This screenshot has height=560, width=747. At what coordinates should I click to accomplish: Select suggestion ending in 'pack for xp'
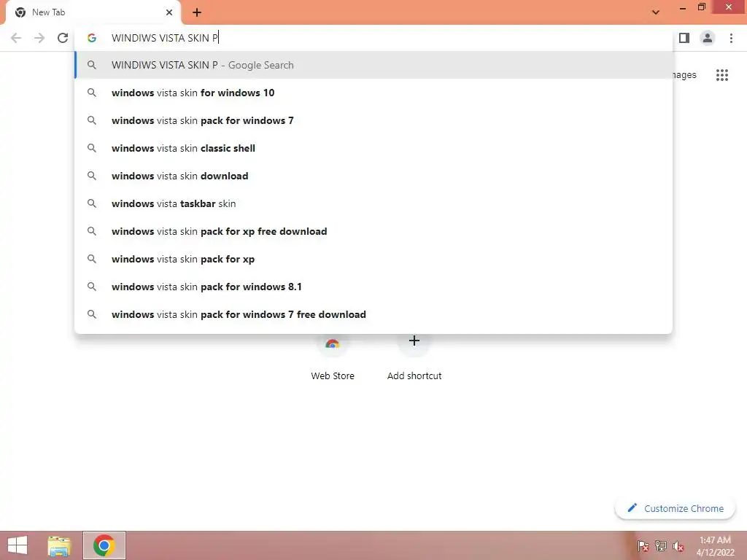(x=374, y=259)
